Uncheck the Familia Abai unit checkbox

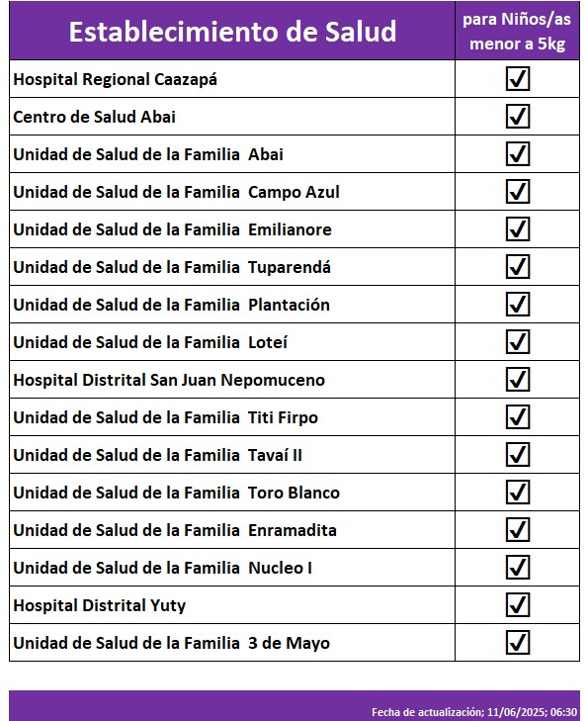coord(518,154)
